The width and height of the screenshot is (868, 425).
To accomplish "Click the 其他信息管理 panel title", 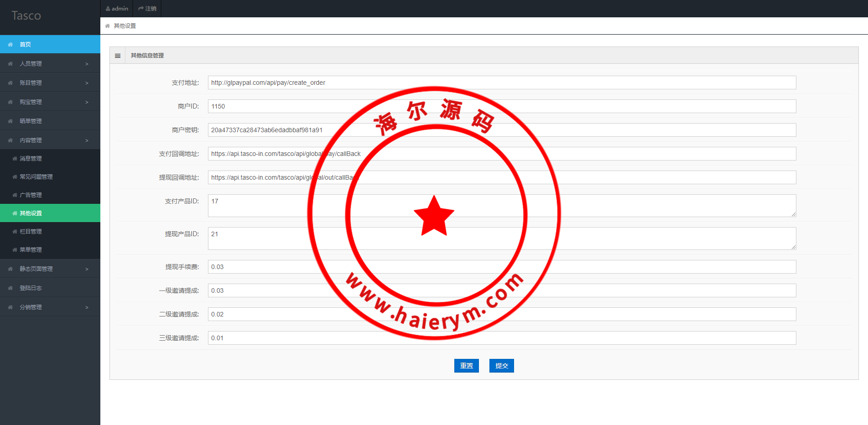I will (x=147, y=56).
